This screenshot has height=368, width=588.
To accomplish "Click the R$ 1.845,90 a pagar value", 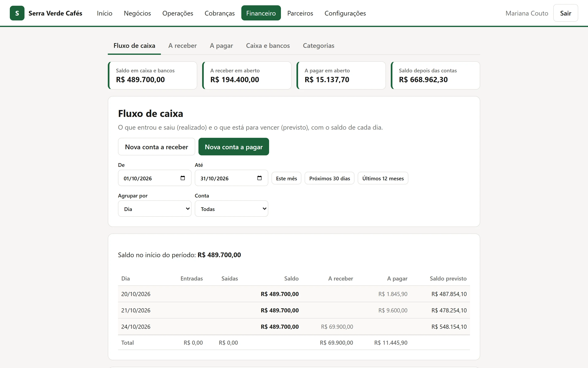I will pyautogui.click(x=393, y=294).
